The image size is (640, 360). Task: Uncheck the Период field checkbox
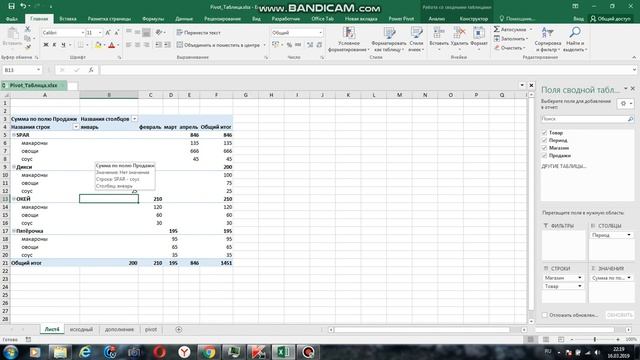pos(544,140)
